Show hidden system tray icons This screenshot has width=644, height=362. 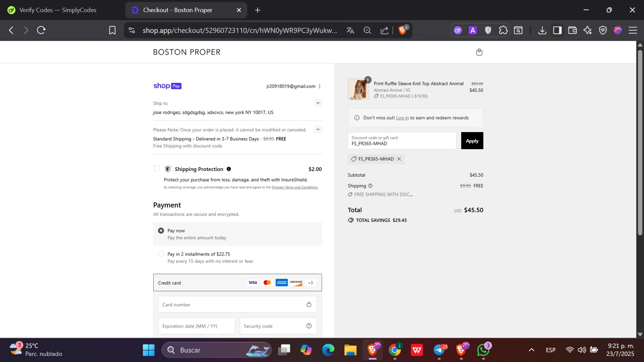pos(532,350)
